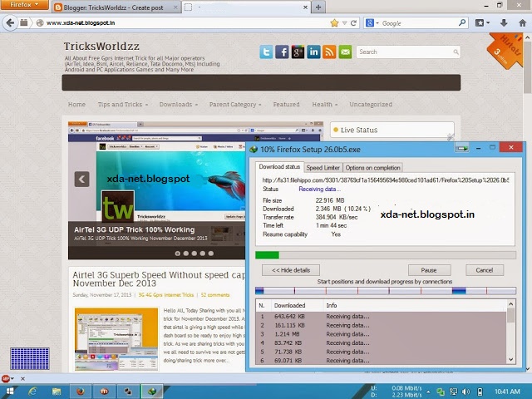532x399 pixels.
Task: Open the Firefox application menu button
Action: click(24, 5)
